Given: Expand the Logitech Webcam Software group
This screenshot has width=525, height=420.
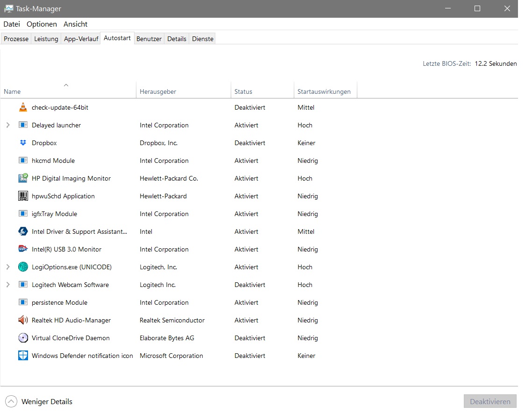Looking at the screenshot, I should point(8,285).
